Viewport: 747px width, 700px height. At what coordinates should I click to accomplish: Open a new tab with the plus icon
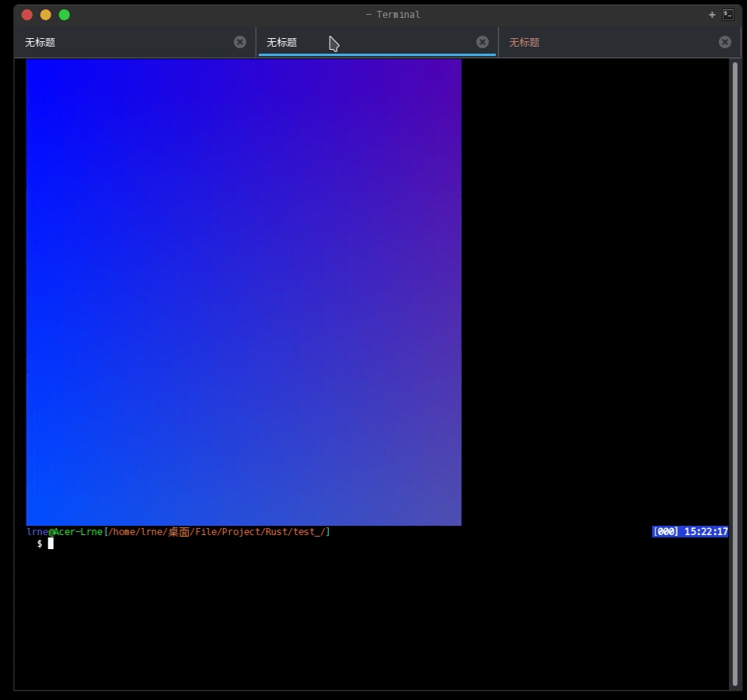tap(712, 14)
